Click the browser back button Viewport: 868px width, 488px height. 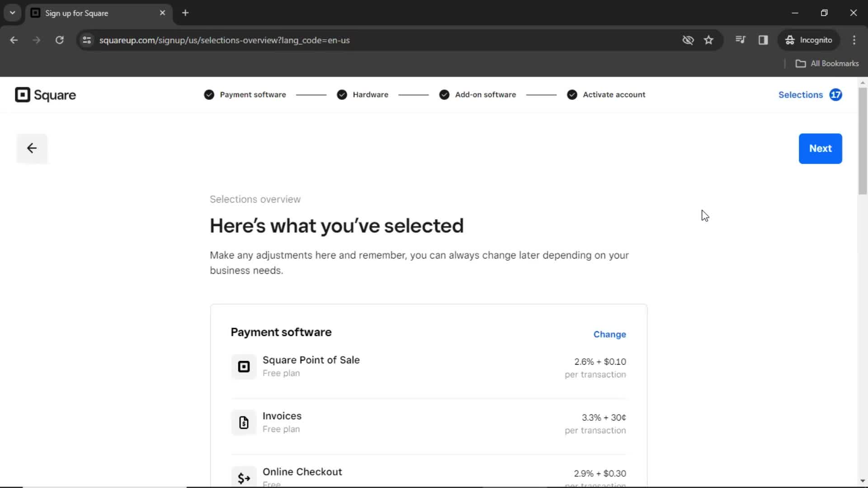pyautogui.click(x=14, y=40)
